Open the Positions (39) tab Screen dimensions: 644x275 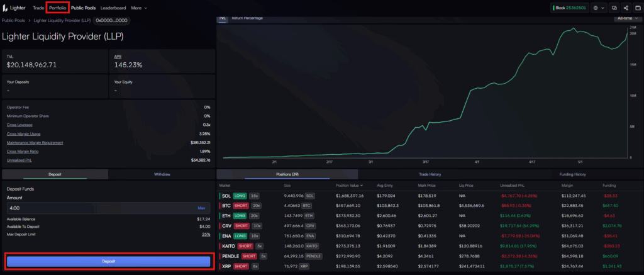tap(287, 174)
